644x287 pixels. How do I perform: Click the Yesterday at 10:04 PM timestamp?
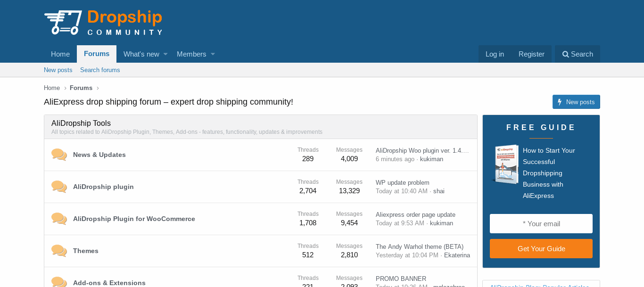[x=407, y=255]
